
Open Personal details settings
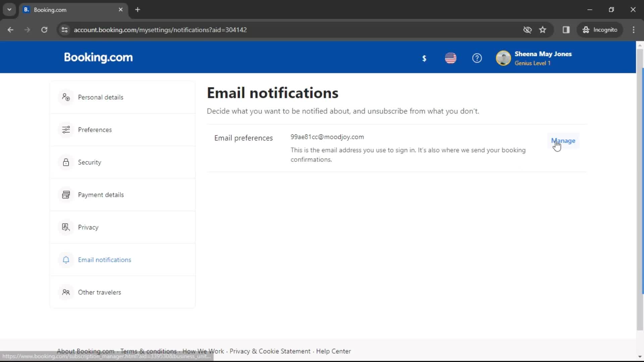100,97
